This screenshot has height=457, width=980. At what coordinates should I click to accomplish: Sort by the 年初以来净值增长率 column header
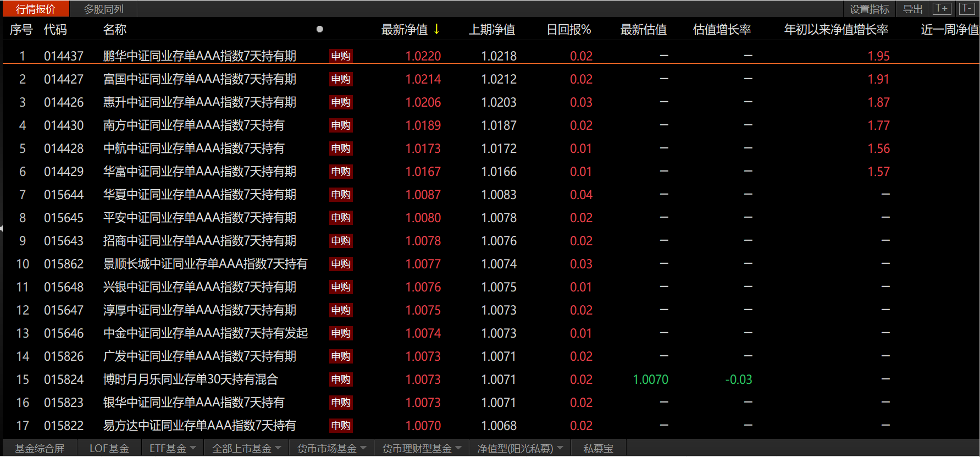tap(837, 30)
